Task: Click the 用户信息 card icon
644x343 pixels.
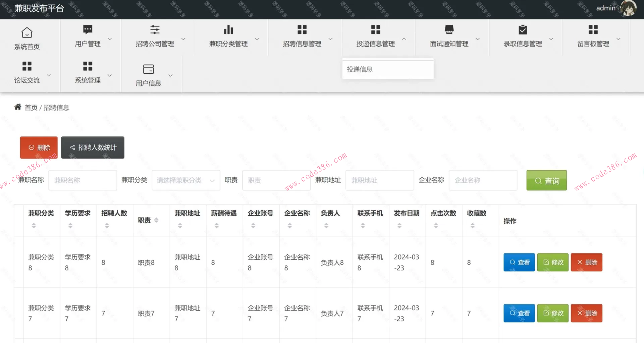Action: [148, 69]
